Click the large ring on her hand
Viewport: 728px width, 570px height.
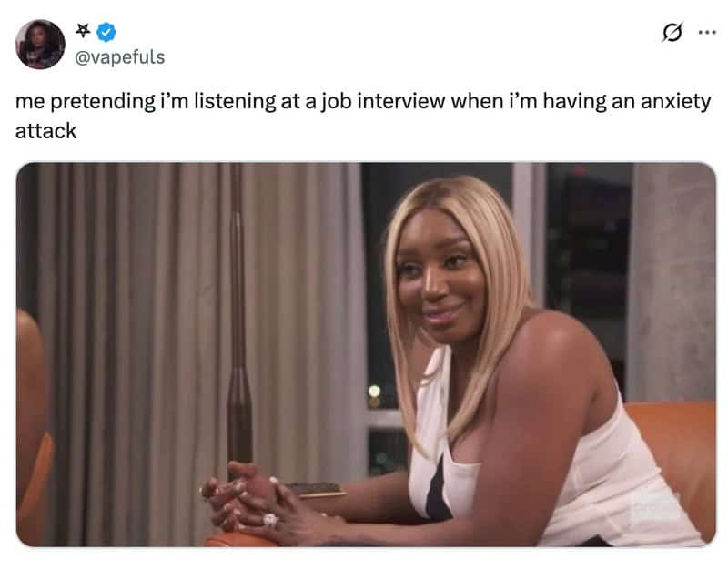pyautogui.click(x=270, y=519)
